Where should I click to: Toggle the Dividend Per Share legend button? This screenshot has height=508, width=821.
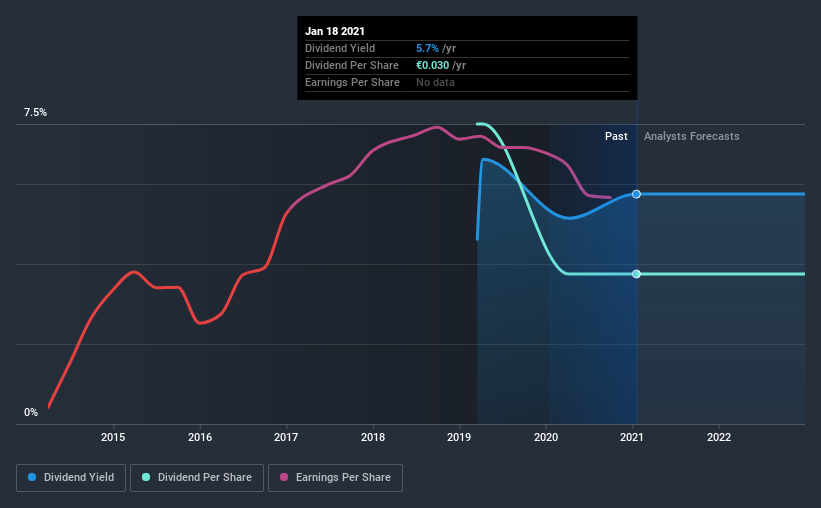point(197,478)
